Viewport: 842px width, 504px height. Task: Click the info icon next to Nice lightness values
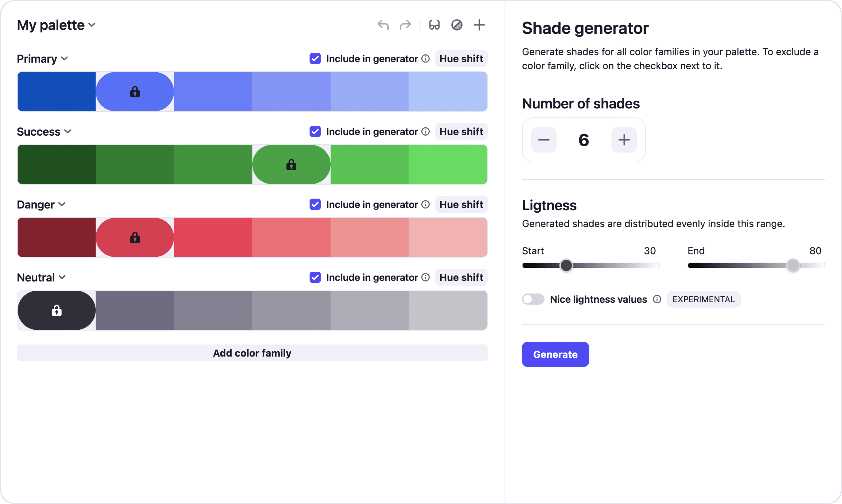[x=657, y=299]
